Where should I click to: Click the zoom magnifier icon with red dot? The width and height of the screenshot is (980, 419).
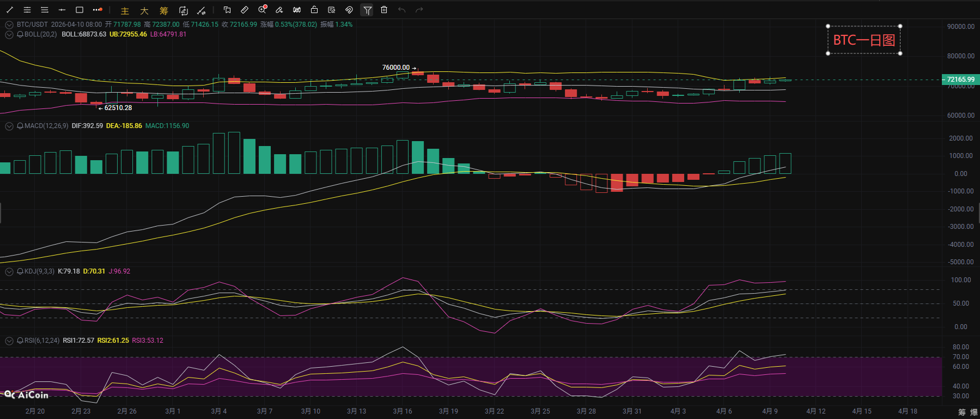(263, 10)
